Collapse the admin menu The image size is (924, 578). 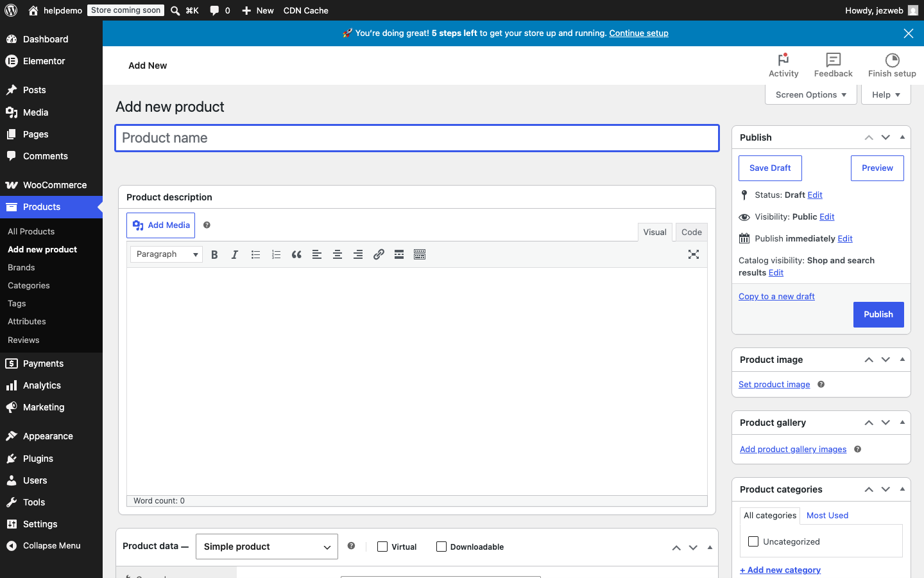point(51,546)
